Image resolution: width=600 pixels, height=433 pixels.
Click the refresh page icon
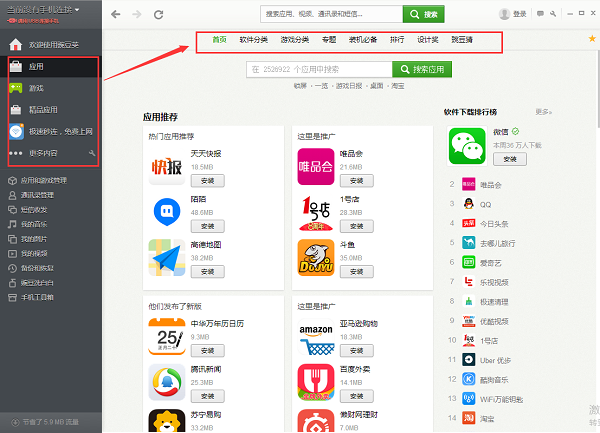tap(159, 14)
